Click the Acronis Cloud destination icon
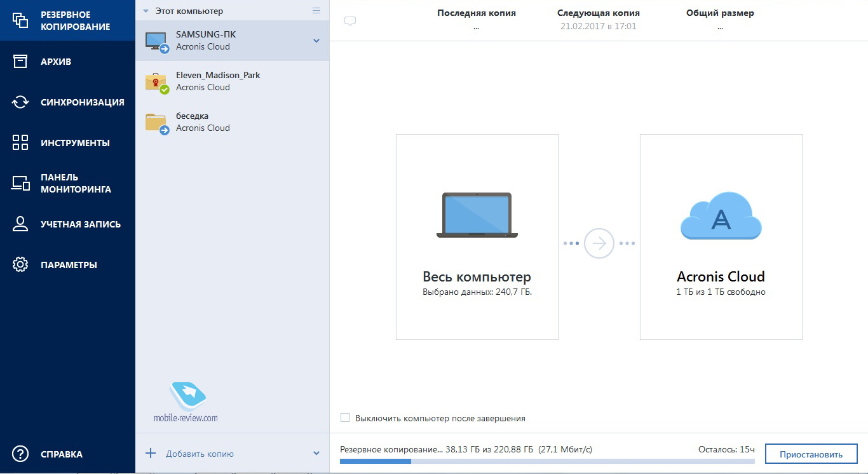 point(721,216)
